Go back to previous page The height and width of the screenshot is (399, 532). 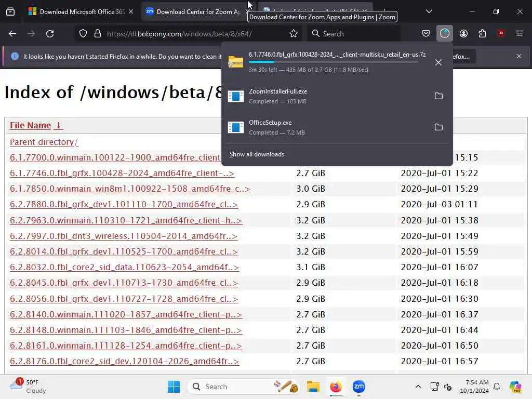coord(12,34)
